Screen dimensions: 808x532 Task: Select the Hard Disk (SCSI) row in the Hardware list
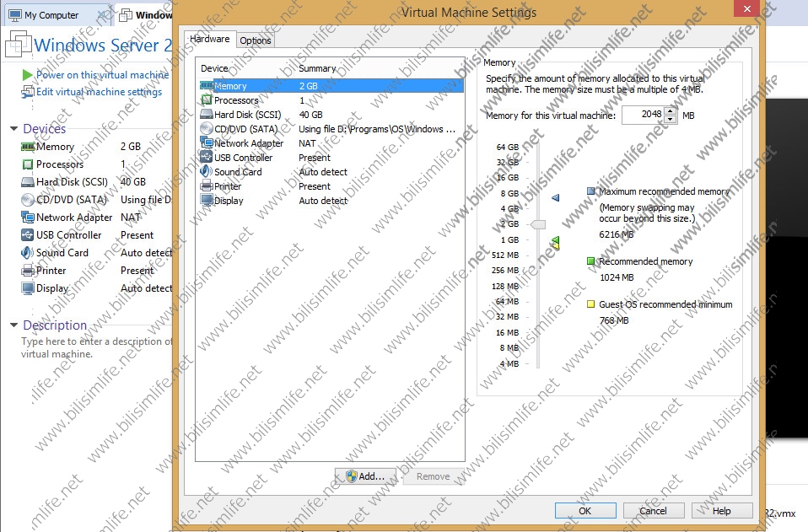pyautogui.click(x=331, y=115)
